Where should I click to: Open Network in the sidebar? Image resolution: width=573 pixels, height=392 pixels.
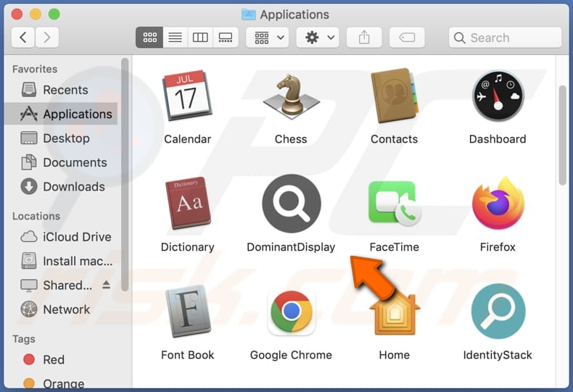(61, 309)
